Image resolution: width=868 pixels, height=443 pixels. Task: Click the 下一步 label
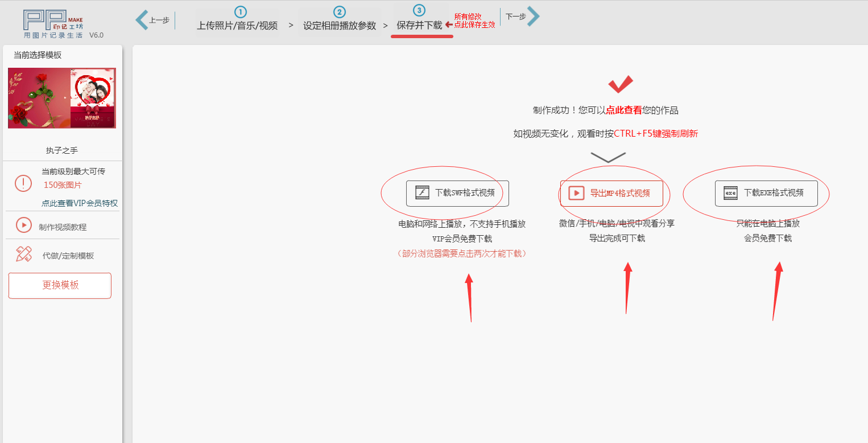point(516,17)
